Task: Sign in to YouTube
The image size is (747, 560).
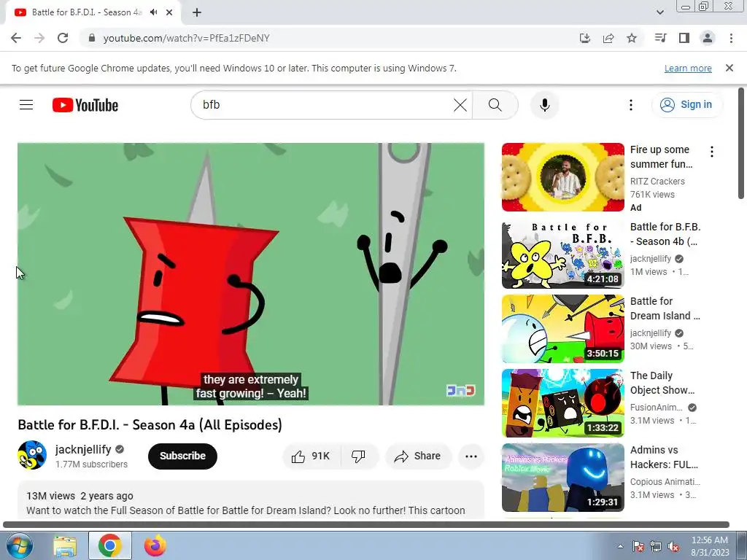Action: [686, 105]
